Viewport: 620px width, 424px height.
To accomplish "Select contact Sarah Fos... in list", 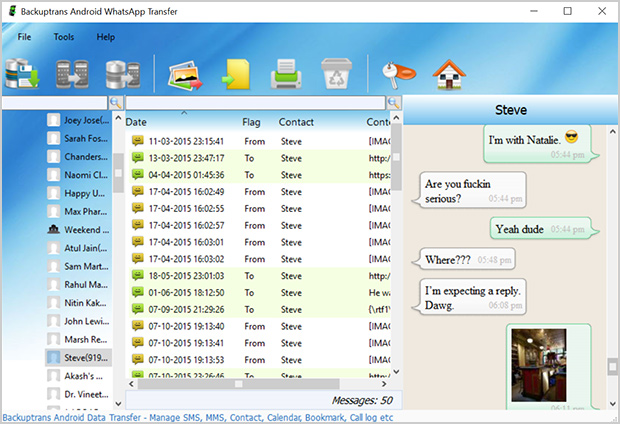I will point(78,138).
